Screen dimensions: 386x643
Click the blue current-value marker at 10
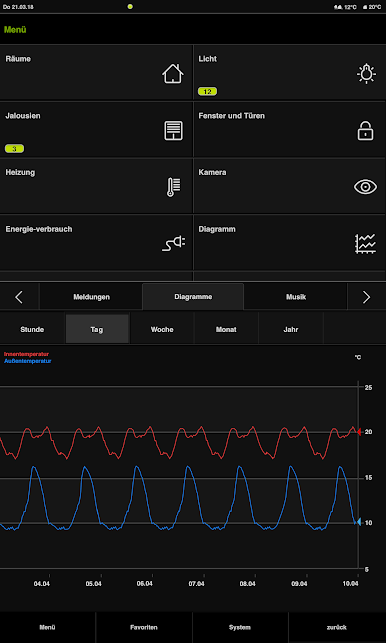[x=359, y=522]
